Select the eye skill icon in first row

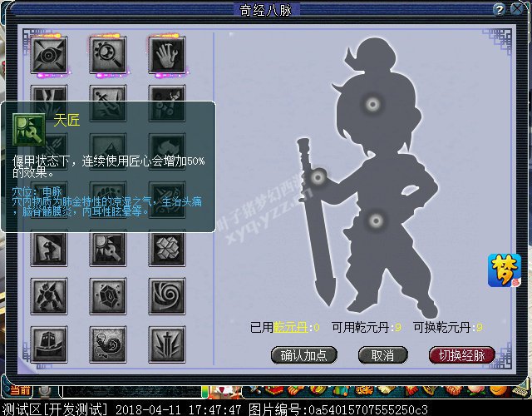point(49,55)
